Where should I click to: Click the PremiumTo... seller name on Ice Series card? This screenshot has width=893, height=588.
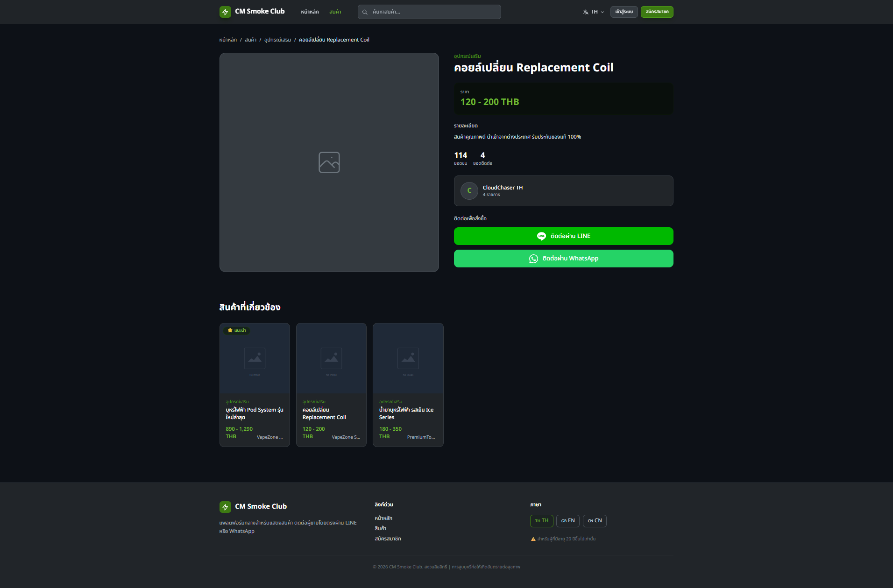[x=421, y=437]
